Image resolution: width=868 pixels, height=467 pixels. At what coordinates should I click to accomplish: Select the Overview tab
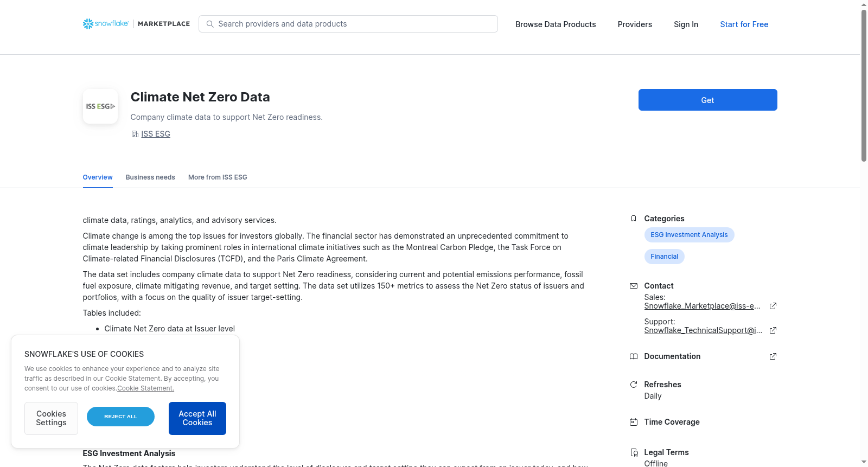coord(98,177)
